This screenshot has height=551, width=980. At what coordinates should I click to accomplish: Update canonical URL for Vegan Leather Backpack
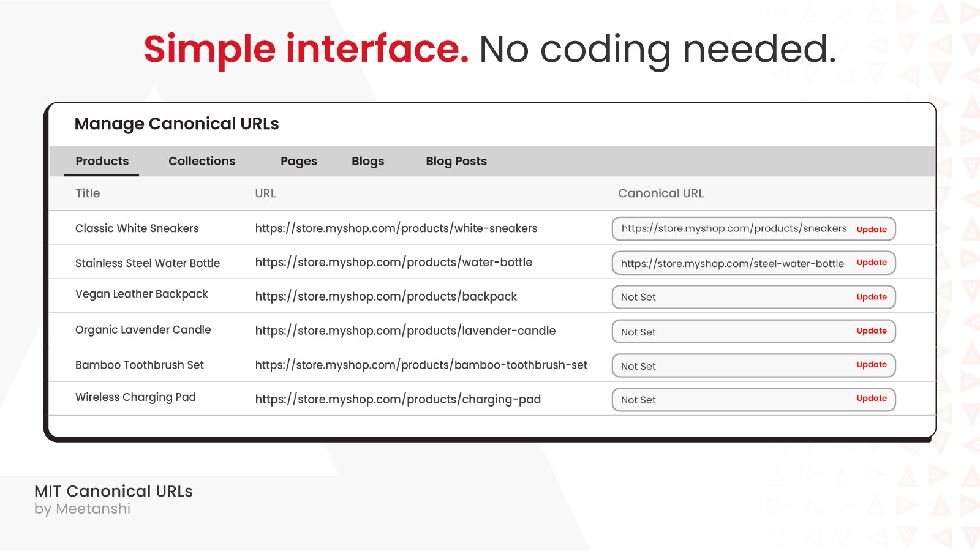click(872, 297)
